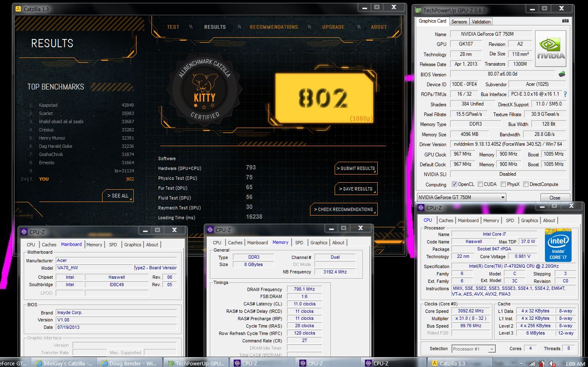Open the Validation tab in GPU-Z
The width and height of the screenshot is (588, 367).
(481, 22)
